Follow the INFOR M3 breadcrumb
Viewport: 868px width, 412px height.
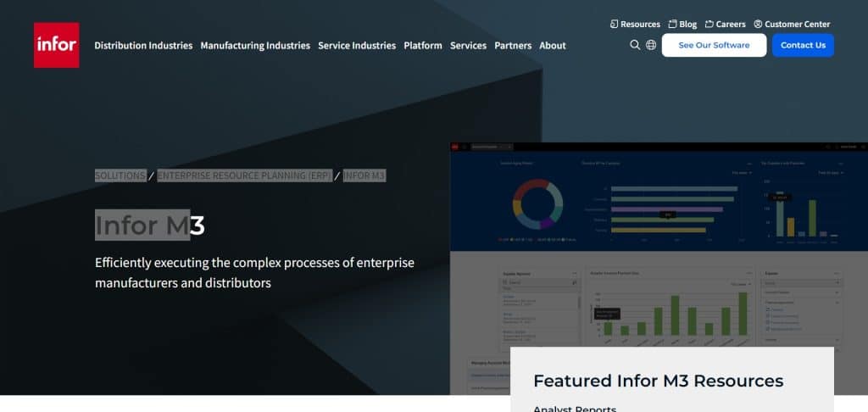point(364,175)
